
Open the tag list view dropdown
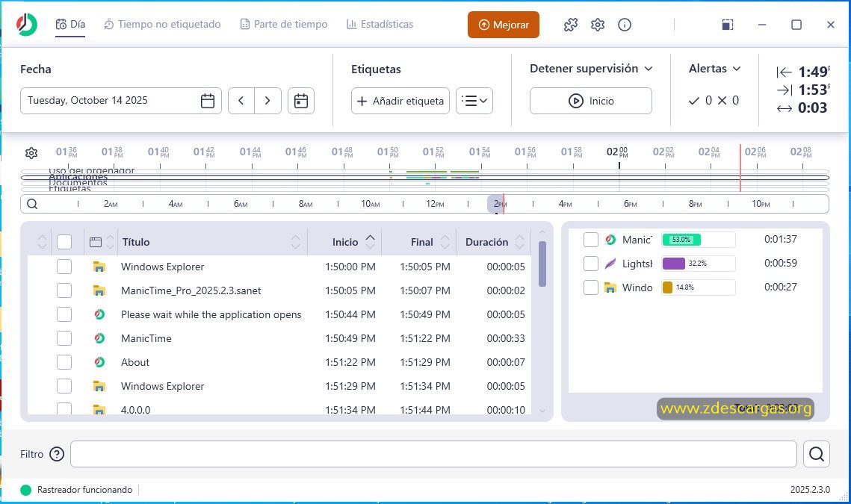coord(474,101)
